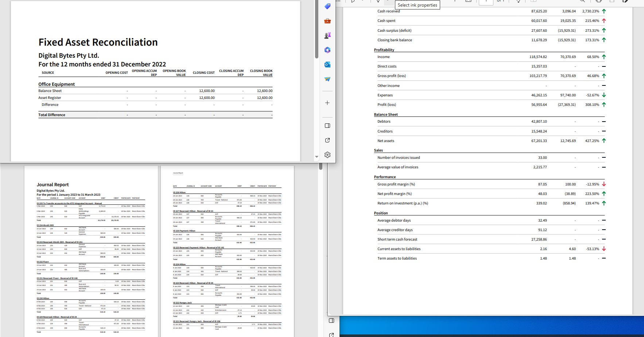Click the "Performance" section heading

(385, 177)
